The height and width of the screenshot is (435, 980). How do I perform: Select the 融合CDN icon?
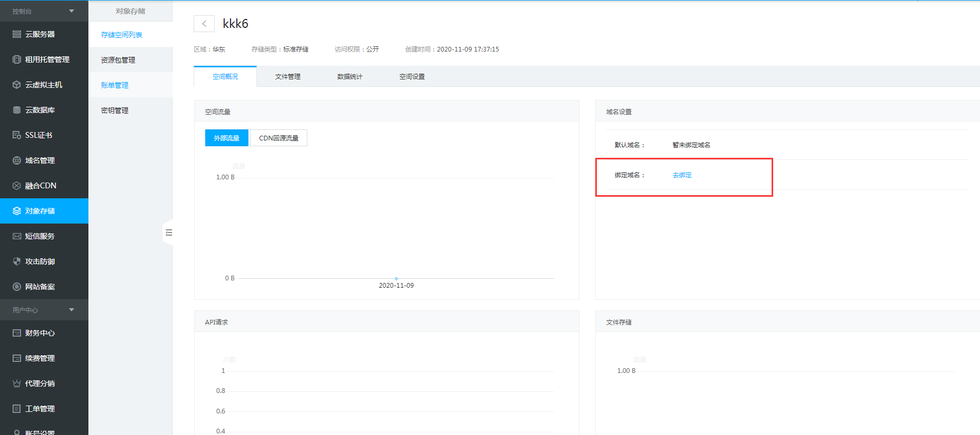[17, 186]
